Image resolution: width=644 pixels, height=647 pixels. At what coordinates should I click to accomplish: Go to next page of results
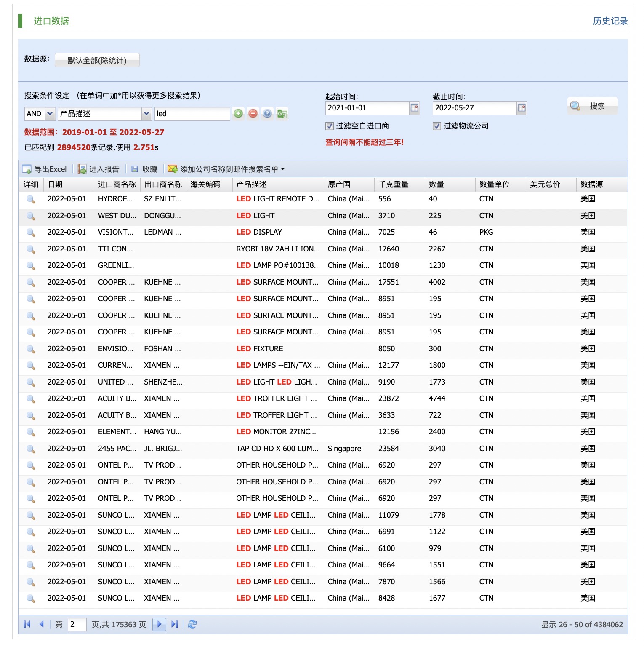(x=159, y=624)
